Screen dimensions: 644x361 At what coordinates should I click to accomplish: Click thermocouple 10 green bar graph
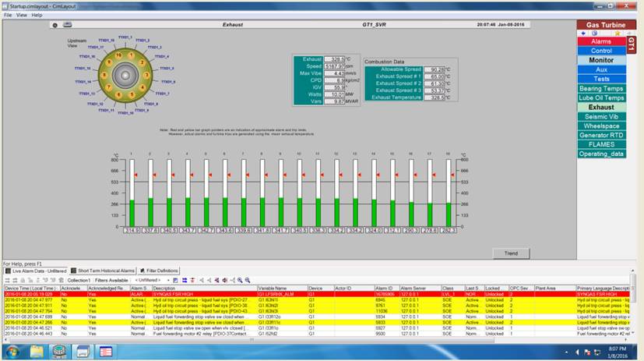(299, 213)
